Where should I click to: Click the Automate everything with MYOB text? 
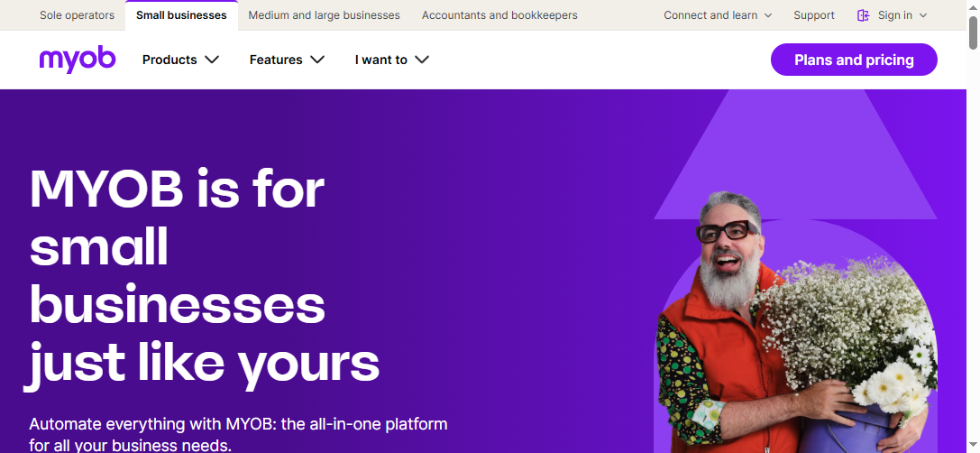point(238,434)
